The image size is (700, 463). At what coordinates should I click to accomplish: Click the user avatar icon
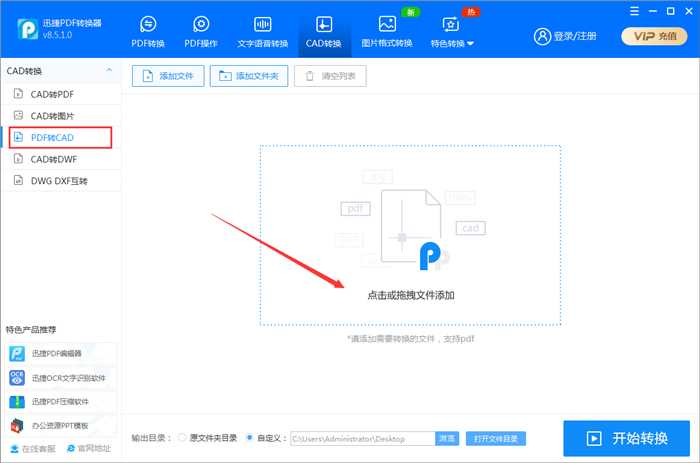[x=542, y=37]
